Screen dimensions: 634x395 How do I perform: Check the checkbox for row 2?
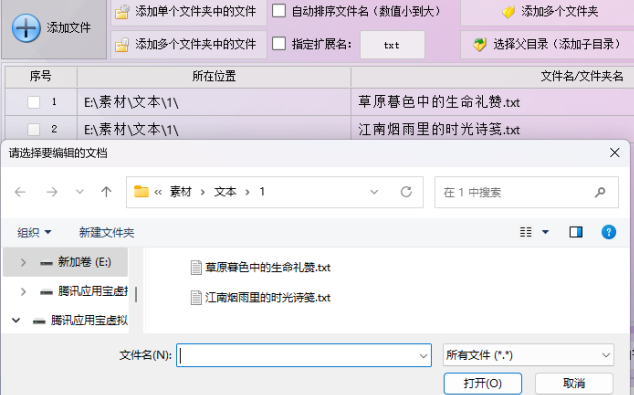(x=34, y=129)
